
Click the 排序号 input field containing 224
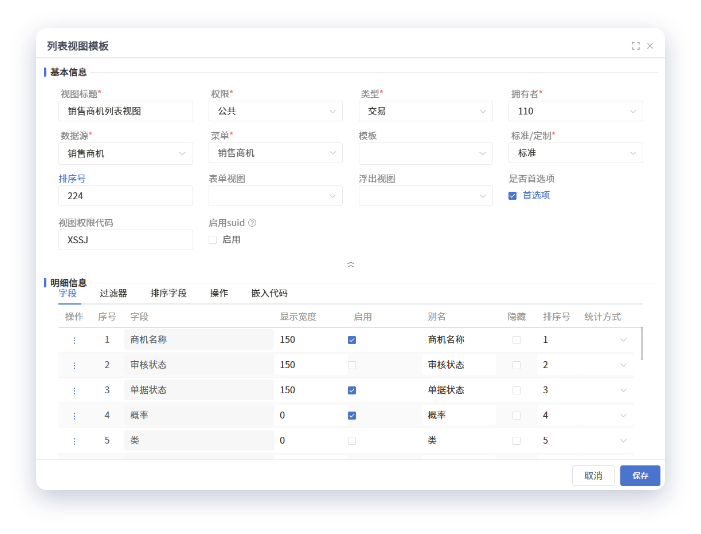tap(126, 196)
